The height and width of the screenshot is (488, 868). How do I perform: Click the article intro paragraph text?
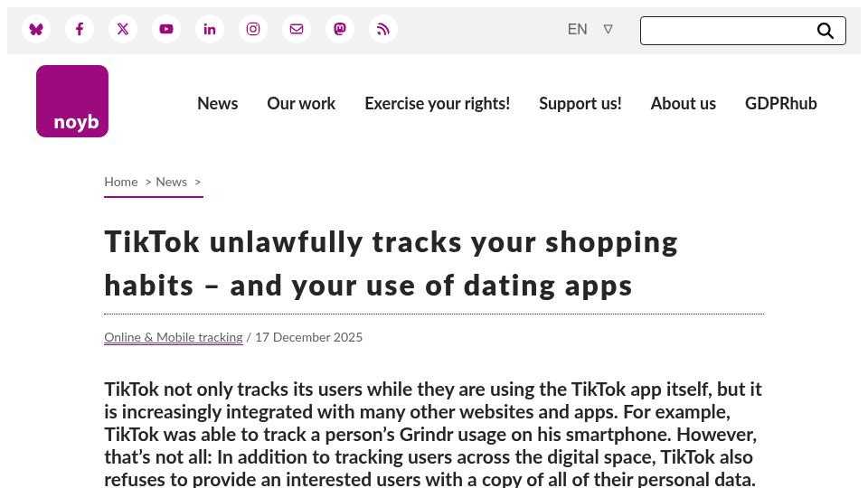click(x=433, y=434)
